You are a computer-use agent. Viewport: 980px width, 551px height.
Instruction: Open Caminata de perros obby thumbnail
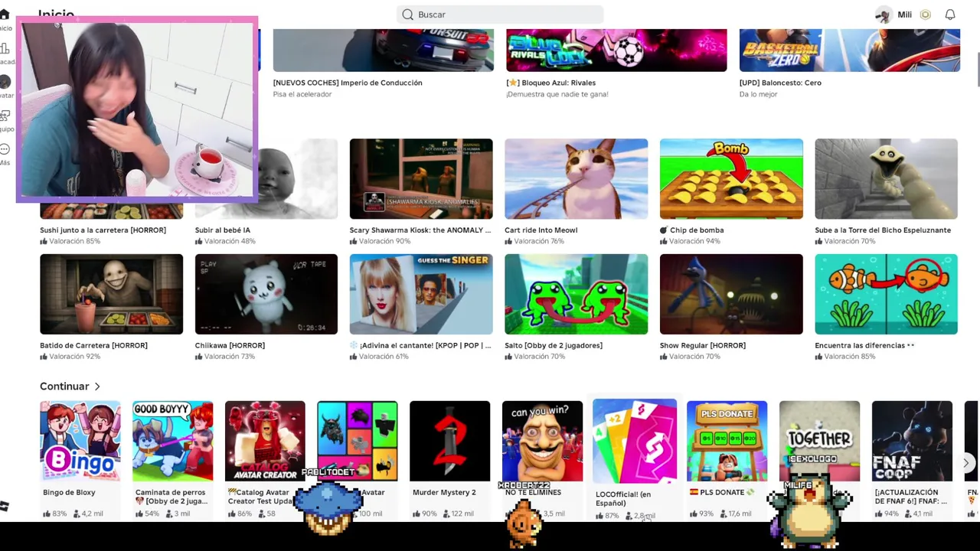[173, 441]
